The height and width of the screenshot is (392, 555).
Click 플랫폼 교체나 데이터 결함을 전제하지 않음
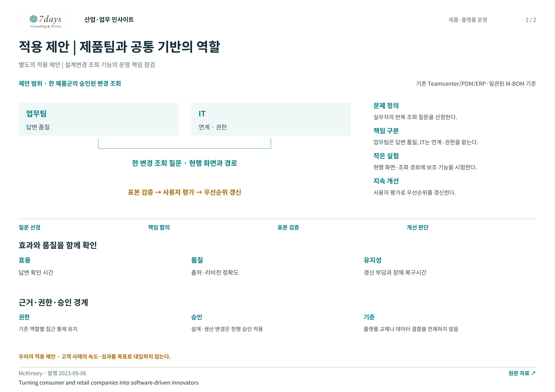pos(411,329)
